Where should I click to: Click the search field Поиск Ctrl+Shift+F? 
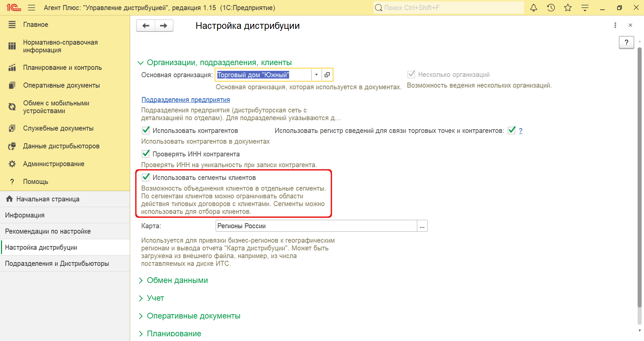(449, 8)
